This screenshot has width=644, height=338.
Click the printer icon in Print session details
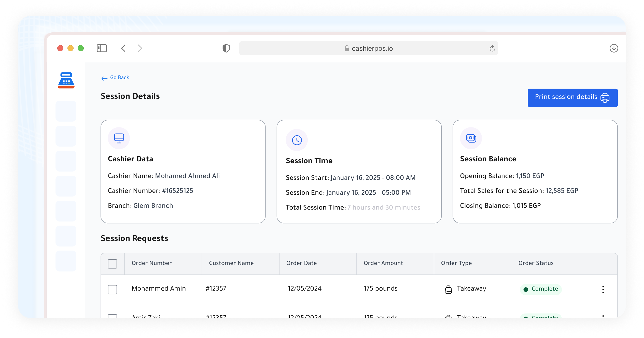605,98
